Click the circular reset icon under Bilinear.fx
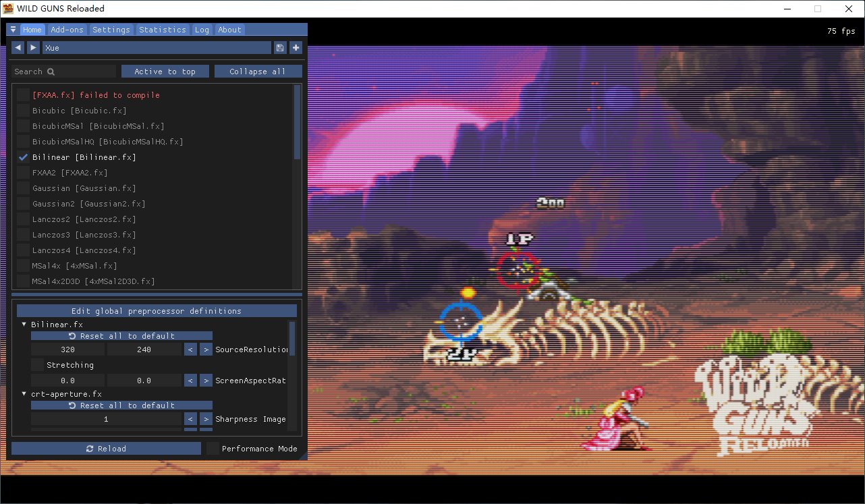 click(x=72, y=335)
